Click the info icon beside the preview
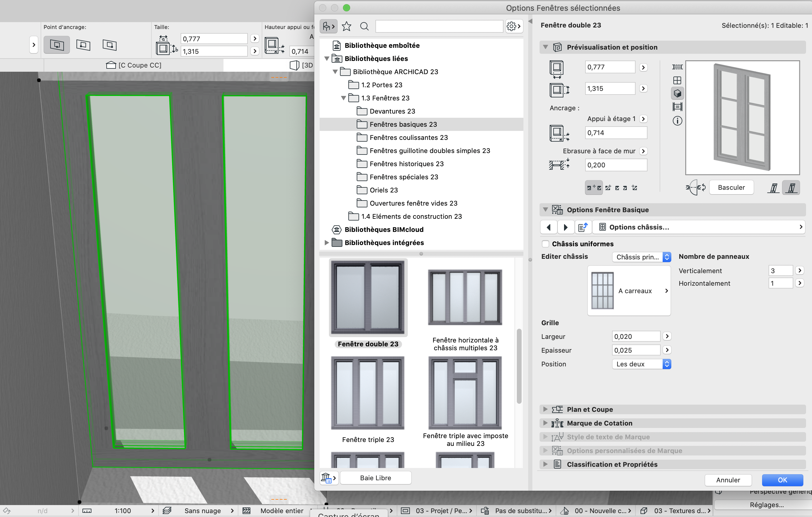Screen dimensions: 812x517 tap(677, 121)
